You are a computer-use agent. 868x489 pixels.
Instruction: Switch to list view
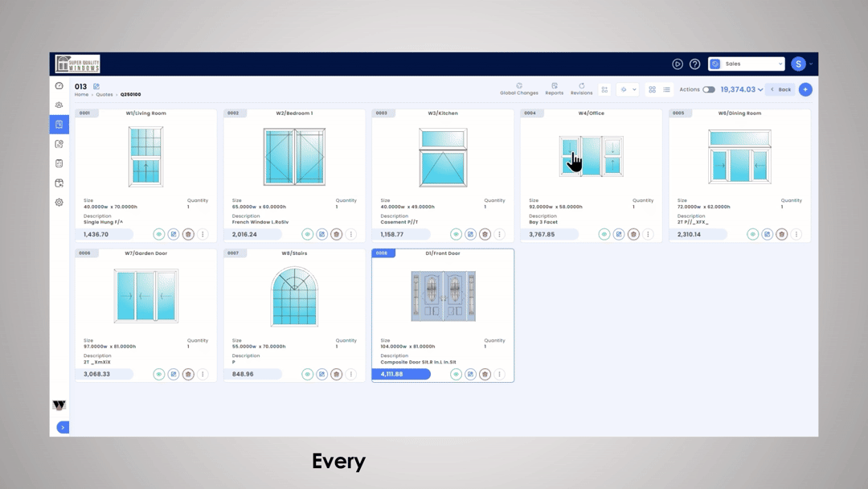[666, 90]
